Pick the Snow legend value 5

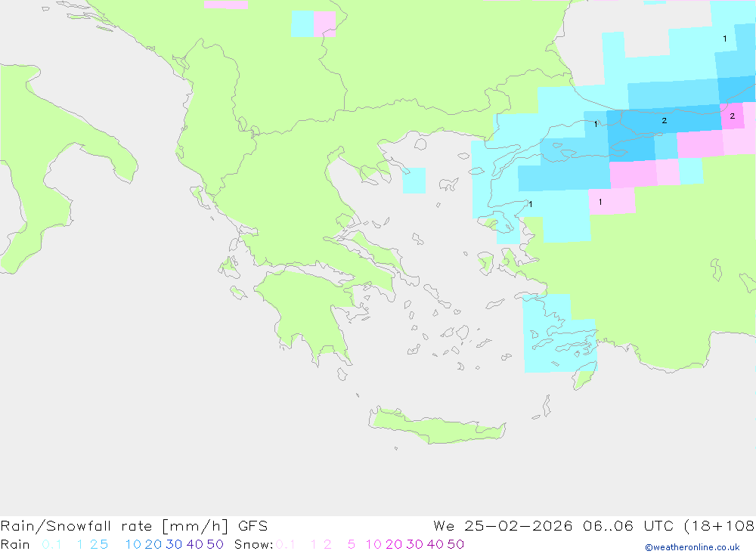tap(352, 544)
